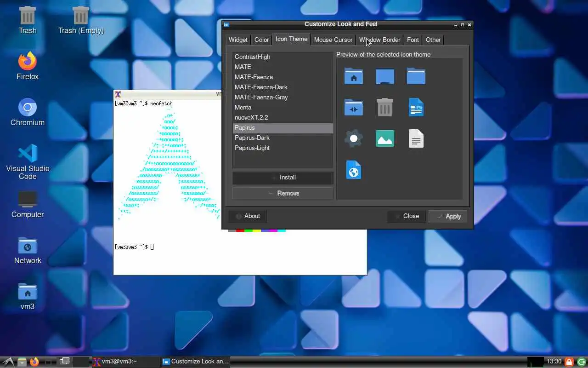The width and height of the screenshot is (588, 368).
Task: Select the Papirus-Light icon theme
Action: pos(283,148)
